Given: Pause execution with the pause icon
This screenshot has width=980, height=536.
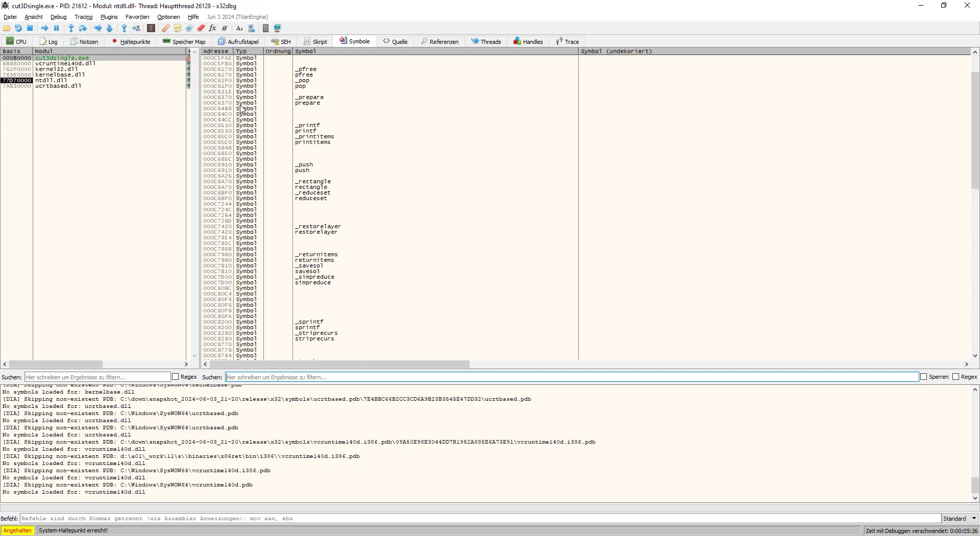Looking at the screenshot, I should [x=57, y=28].
